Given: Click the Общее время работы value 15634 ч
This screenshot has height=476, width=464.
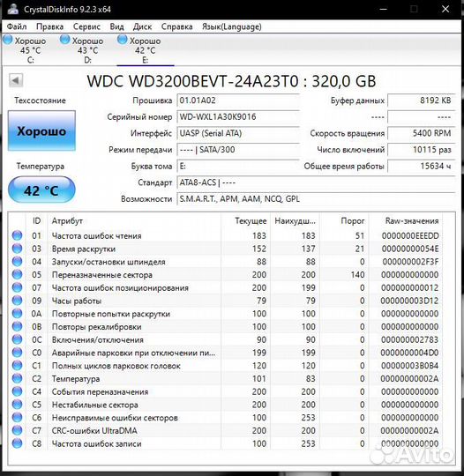Looking at the screenshot, I should [x=422, y=166].
